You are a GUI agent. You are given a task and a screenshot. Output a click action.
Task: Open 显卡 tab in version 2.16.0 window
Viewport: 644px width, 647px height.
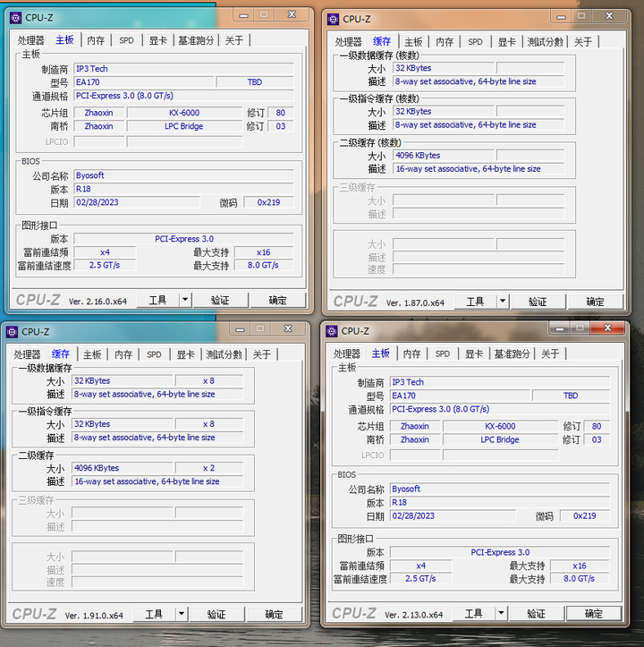tap(158, 40)
